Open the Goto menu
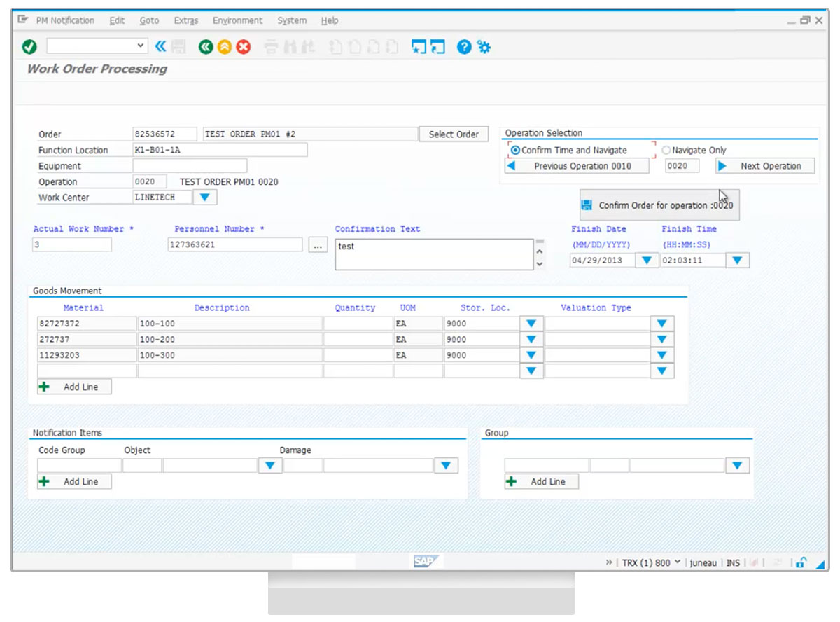The width and height of the screenshot is (840, 622). pyautogui.click(x=149, y=21)
